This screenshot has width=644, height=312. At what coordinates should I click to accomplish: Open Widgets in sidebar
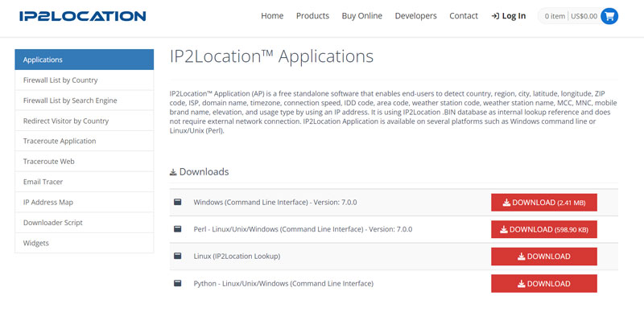click(x=85, y=243)
